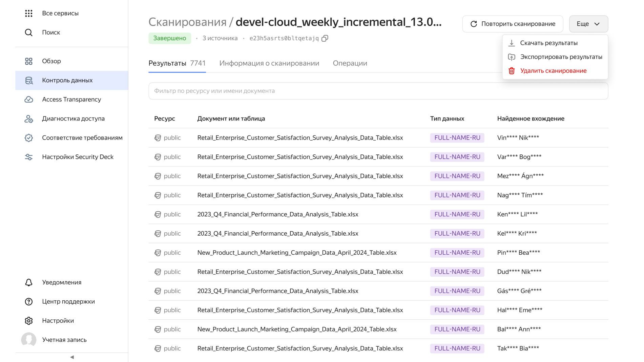Screen dimensions: 644x362
Task: Choose Экспортировать результаты menu item
Action: point(561,57)
